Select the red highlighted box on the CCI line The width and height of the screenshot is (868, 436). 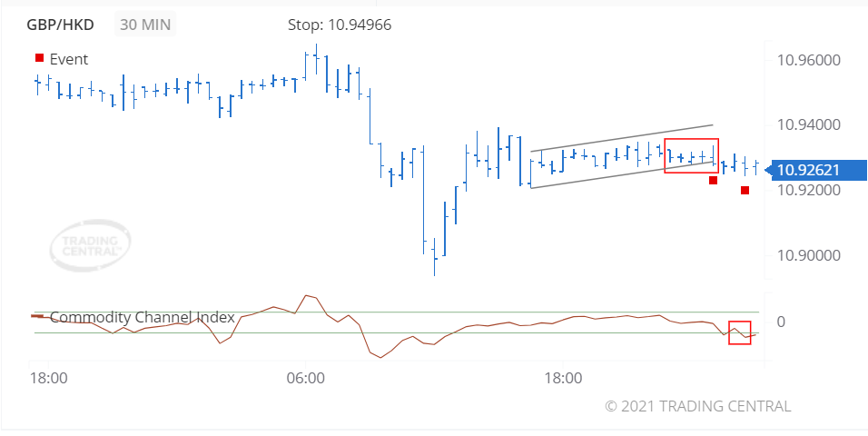click(740, 332)
